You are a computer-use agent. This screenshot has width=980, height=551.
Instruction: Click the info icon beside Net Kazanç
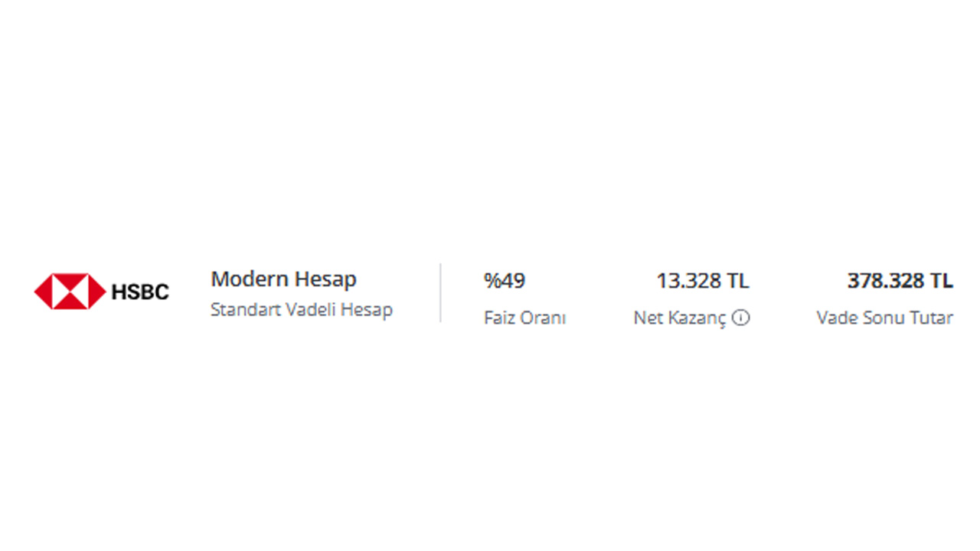click(740, 318)
